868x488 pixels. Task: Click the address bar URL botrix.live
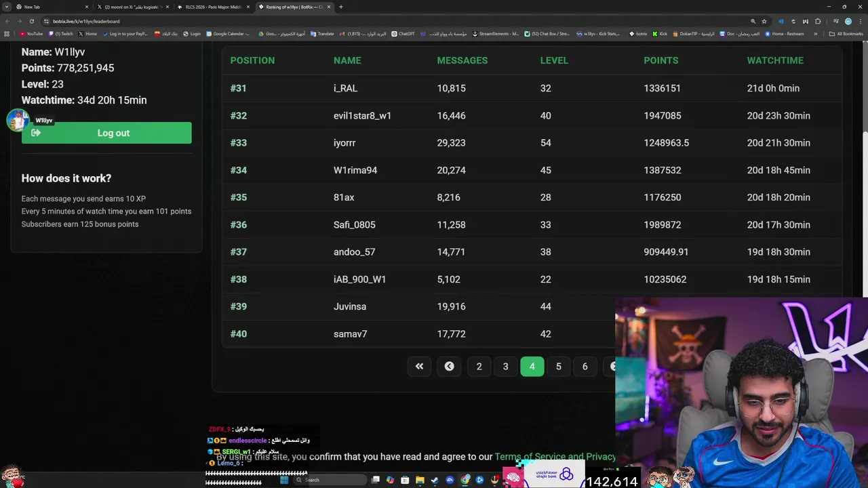(86, 21)
